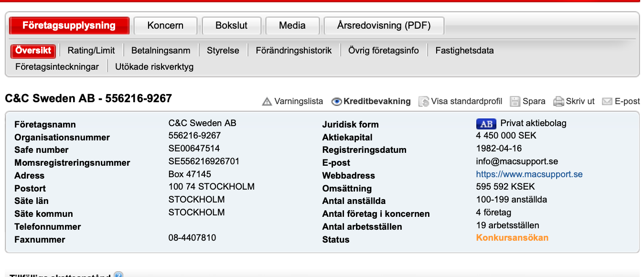Click the VAT number SE556216926701
This screenshot has width=644, height=277.
tap(204, 161)
